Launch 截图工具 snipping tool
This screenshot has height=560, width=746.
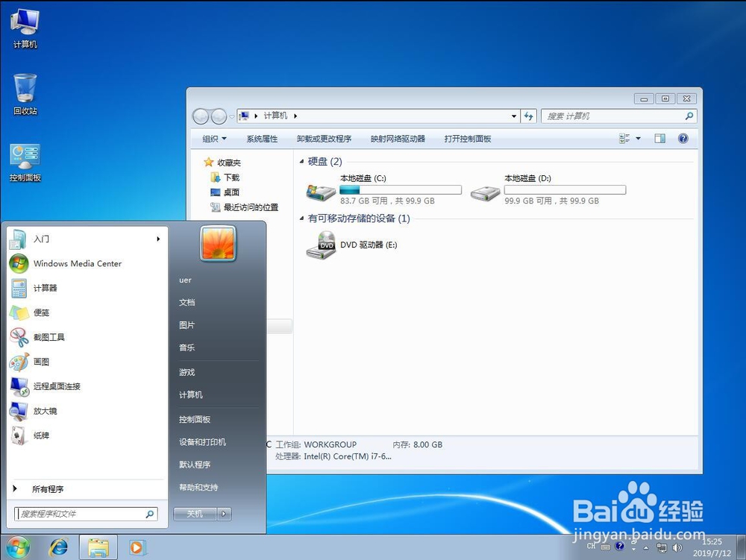coord(86,337)
